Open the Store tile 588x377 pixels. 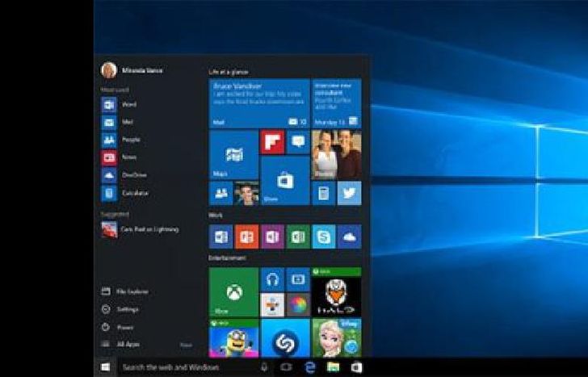click(285, 180)
